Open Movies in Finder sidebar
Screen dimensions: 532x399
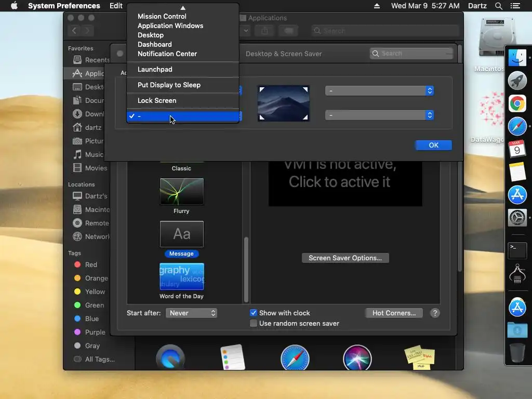tap(90, 168)
